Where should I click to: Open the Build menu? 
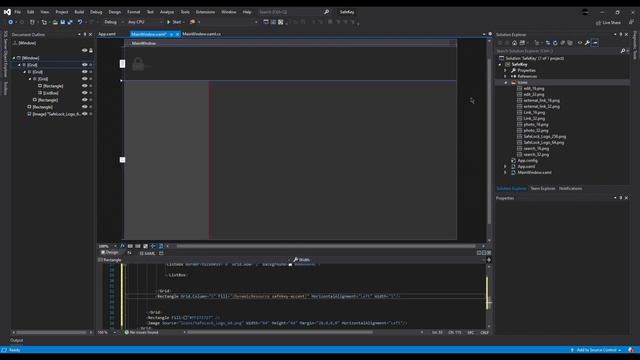(79, 12)
